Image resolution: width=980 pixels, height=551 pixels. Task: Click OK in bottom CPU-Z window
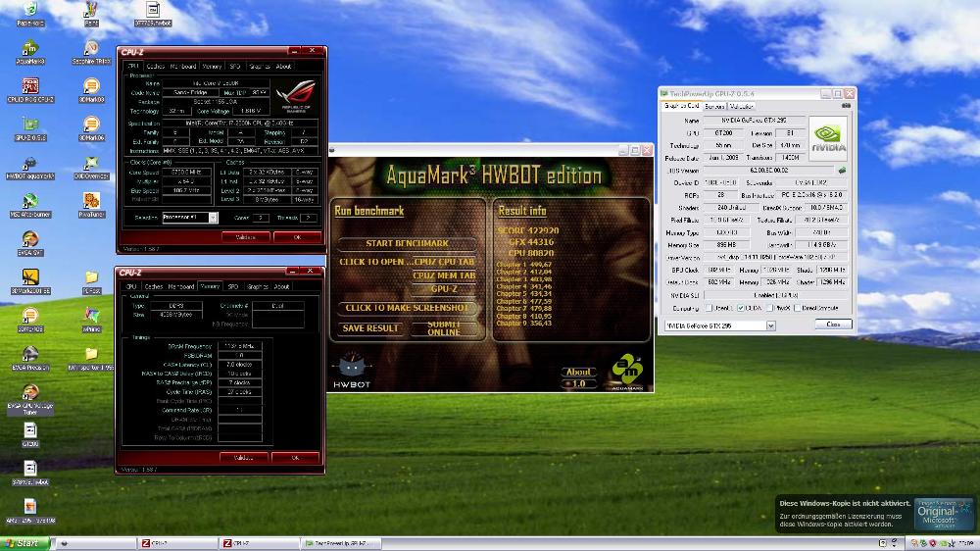(x=296, y=458)
